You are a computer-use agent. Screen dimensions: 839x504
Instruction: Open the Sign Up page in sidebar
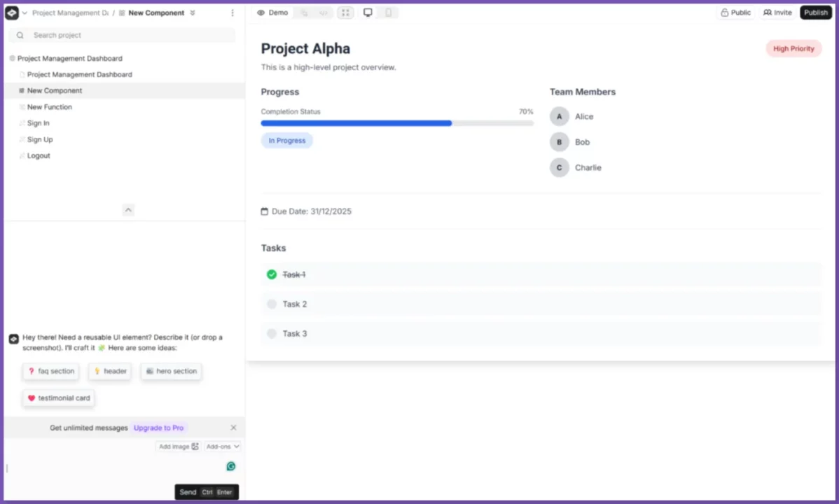click(x=40, y=139)
